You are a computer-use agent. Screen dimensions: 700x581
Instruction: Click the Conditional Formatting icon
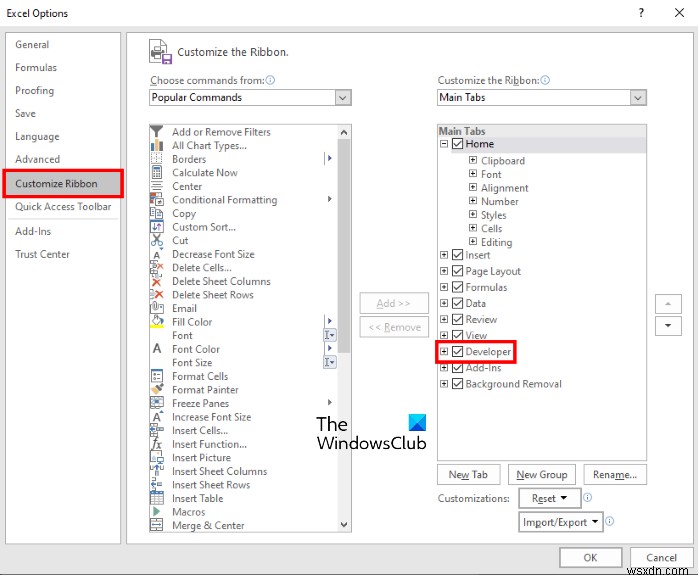[x=156, y=200]
